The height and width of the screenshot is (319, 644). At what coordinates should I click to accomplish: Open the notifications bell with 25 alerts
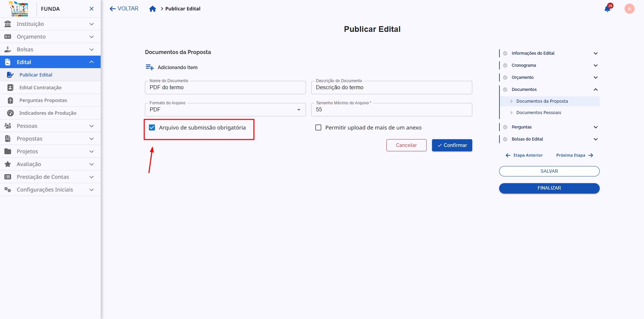tap(607, 9)
